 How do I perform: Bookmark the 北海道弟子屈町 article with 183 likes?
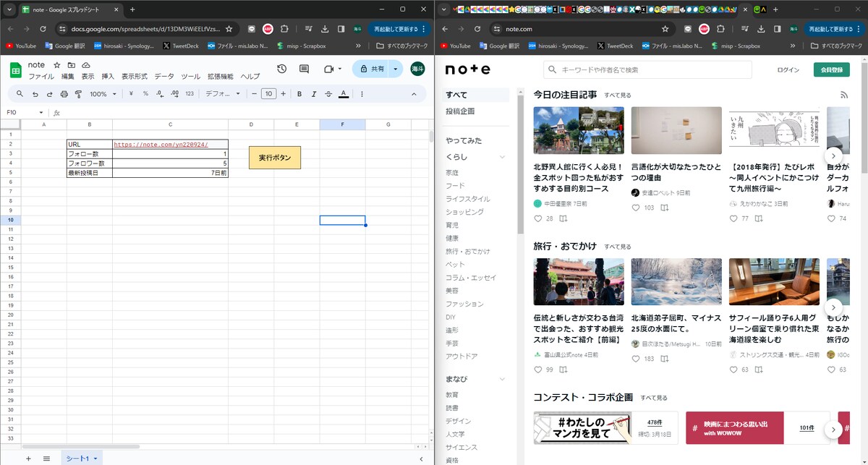pyautogui.click(x=664, y=359)
